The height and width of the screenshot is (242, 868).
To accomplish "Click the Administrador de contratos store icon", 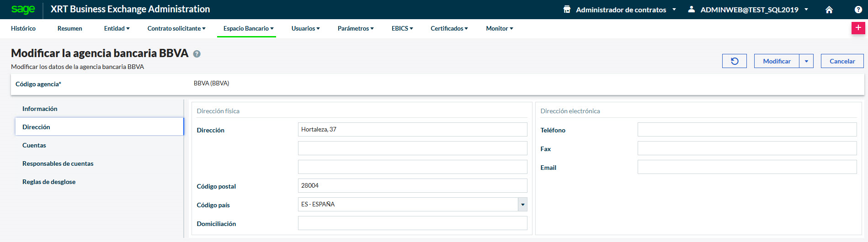I will click(567, 10).
